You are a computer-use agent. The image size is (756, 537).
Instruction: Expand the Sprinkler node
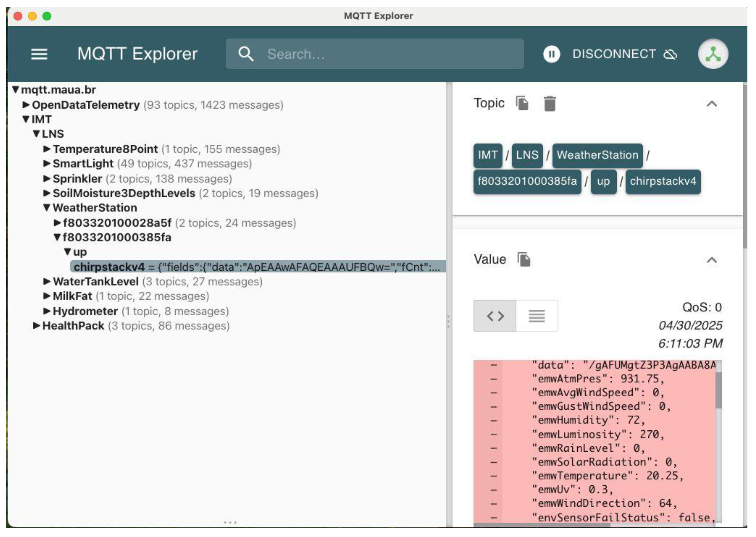(47, 179)
